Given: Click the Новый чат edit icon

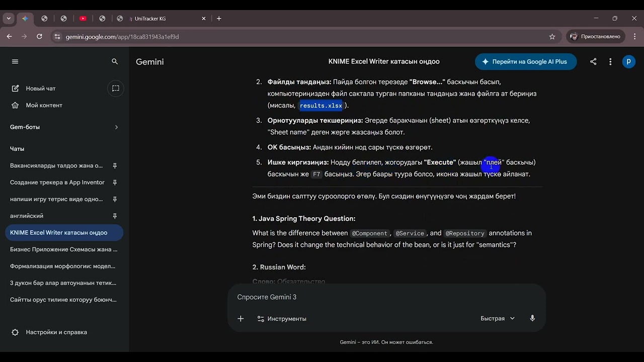Looking at the screenshot, I should [x=15, y=88].
